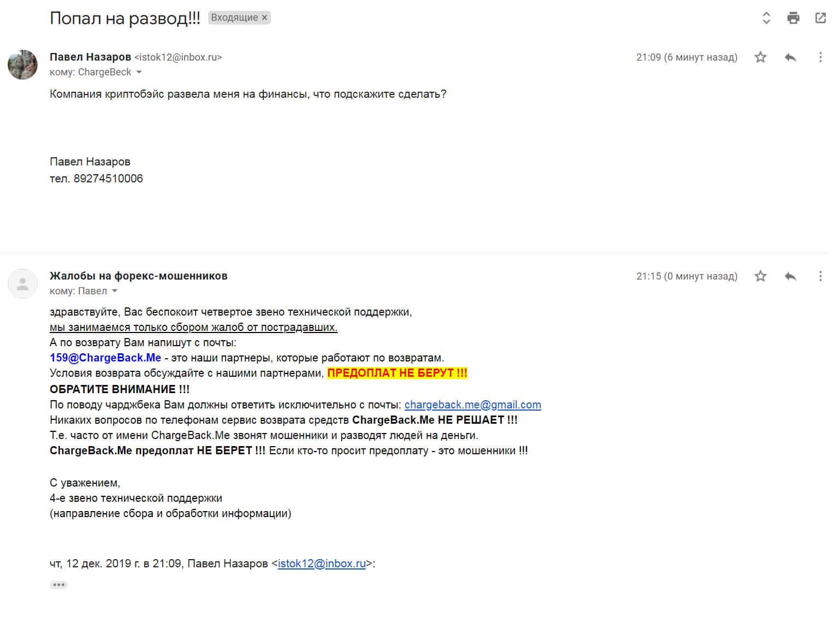Click the istok12@inbox.ru link in quote header
840x617 pixels.
[322, 563]
